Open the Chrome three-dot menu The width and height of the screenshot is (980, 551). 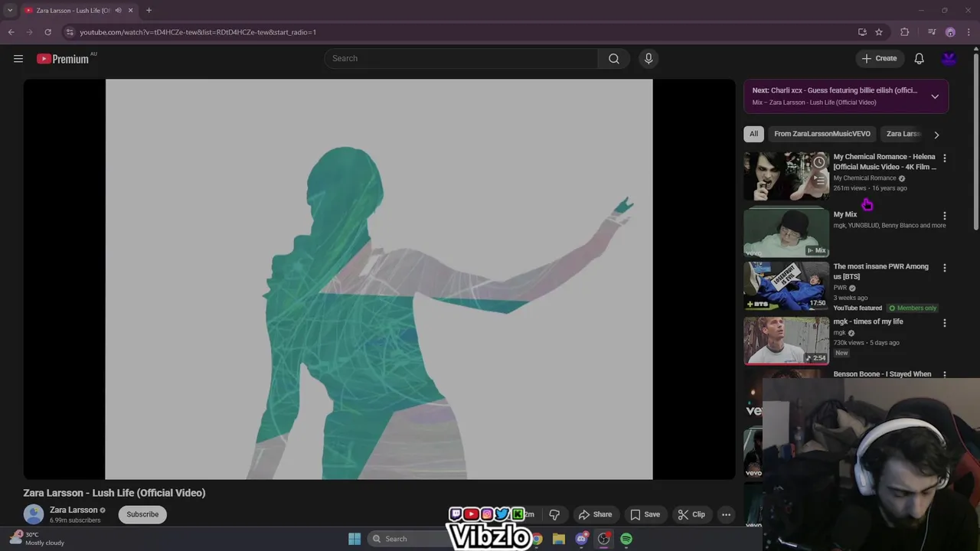point(969,32)
